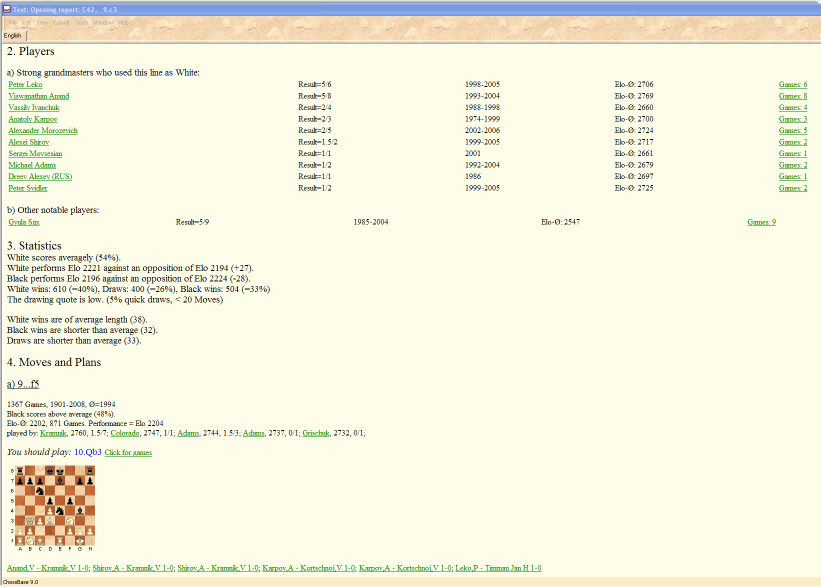Open the Michael Adams player link
821x587 pixels.
pyautogui.click(x=32, y=165)
